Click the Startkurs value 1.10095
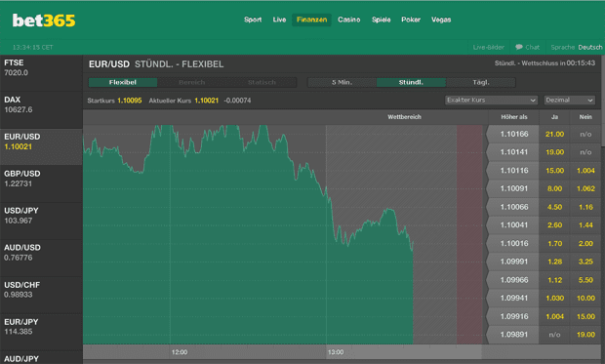The height and width of the screenshot is (364, 605). (130, 101)
